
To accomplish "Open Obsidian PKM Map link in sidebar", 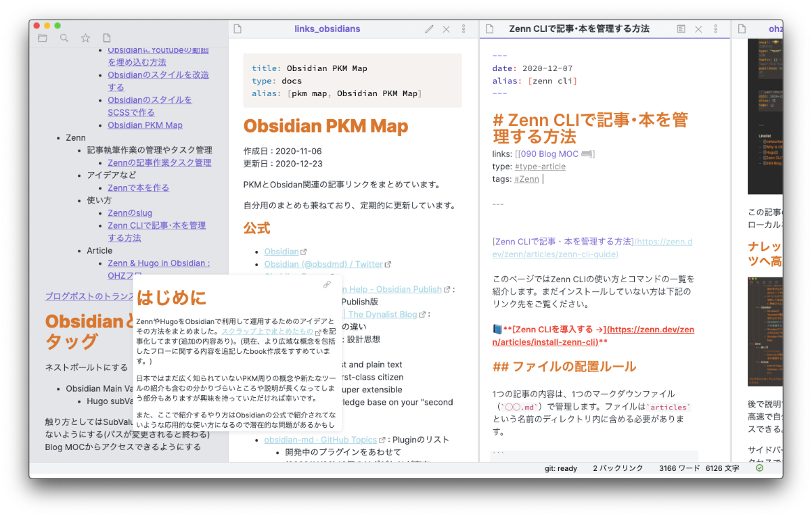I will point(145,125).
